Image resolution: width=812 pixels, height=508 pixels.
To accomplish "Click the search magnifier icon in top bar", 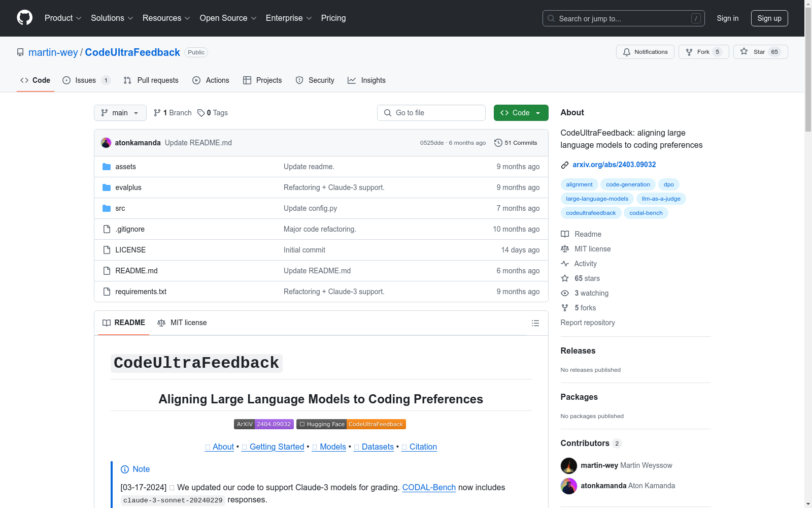I will tap(551, 18).
